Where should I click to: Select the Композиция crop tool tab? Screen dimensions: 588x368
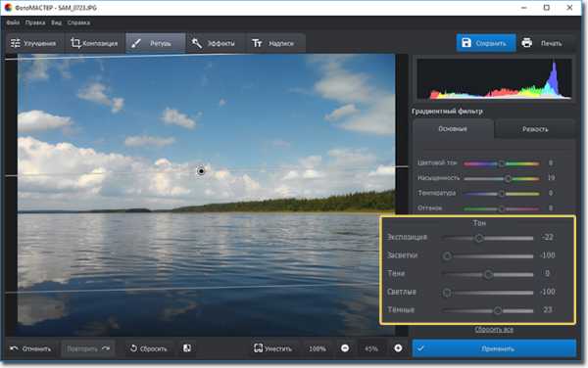94,43
